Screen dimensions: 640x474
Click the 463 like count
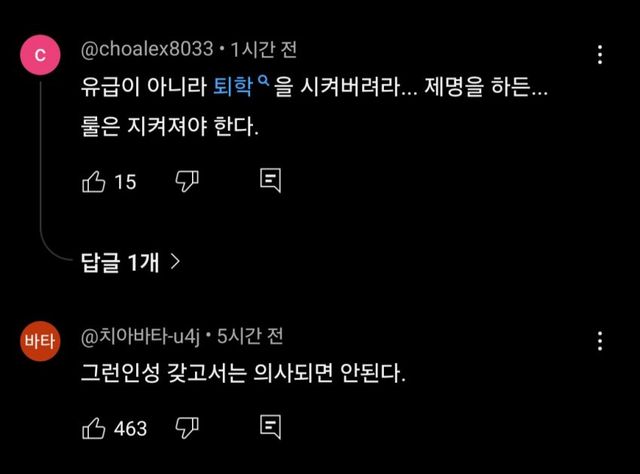click(131, 429)
